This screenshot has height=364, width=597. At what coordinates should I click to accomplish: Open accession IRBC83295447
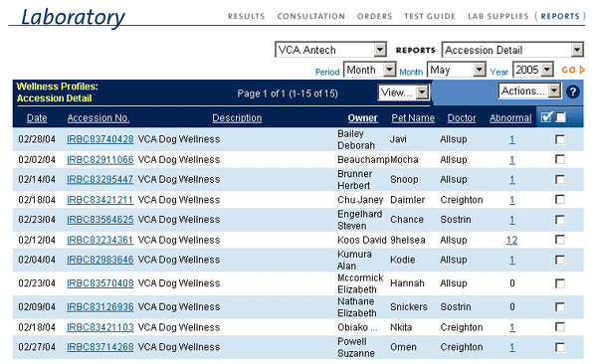click(100, 179)
